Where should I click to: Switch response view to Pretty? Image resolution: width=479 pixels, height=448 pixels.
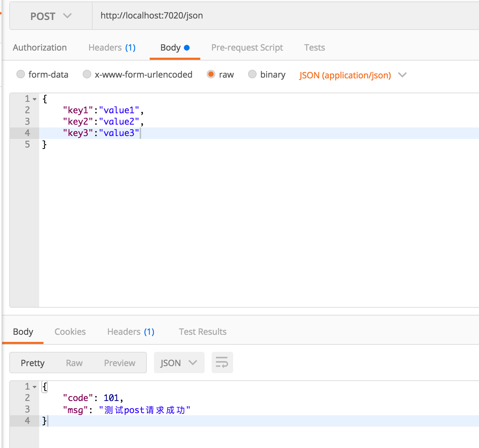32,363
